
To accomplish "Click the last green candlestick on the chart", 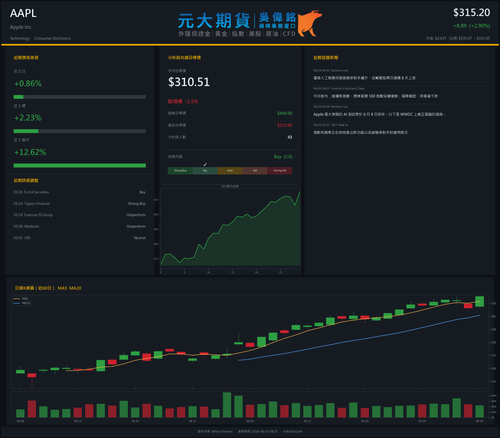I will tap(480, 301).
